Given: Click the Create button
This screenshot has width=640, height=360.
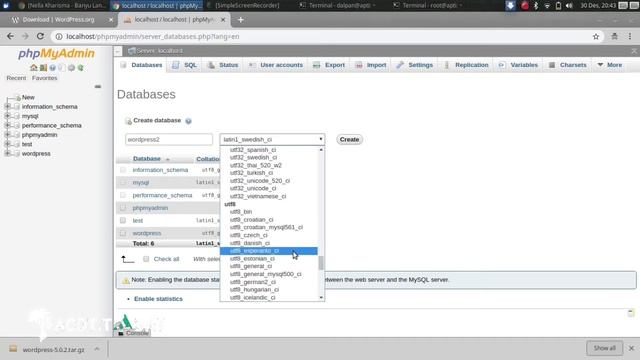Looking at the screenshot, I should pyautogui.click(x=349, y=140).
